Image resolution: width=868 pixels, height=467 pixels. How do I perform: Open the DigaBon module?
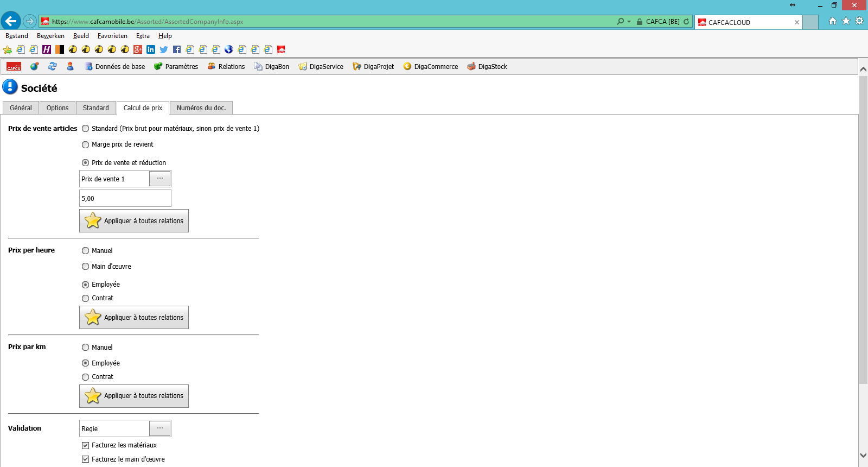(x=272, y=67)
